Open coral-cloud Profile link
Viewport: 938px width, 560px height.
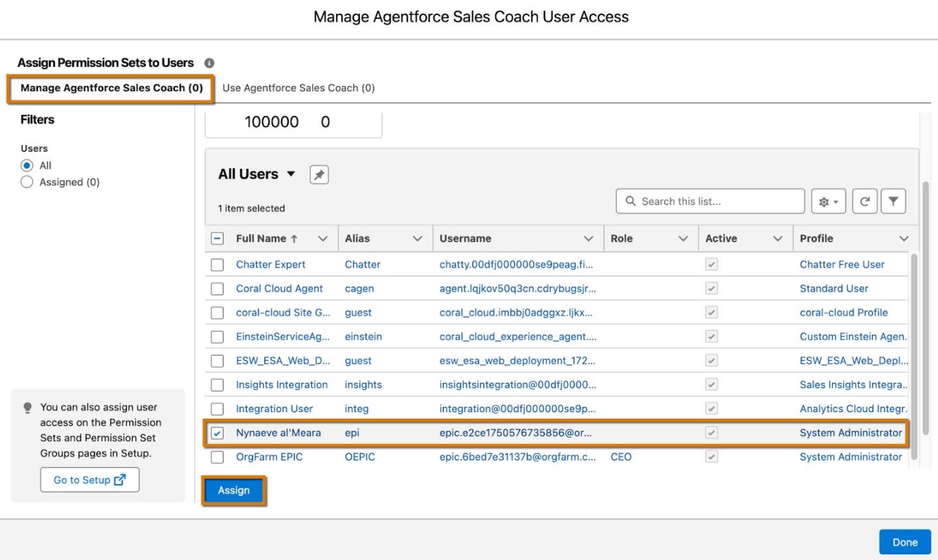pyautogui.click(x=844, y=313)
